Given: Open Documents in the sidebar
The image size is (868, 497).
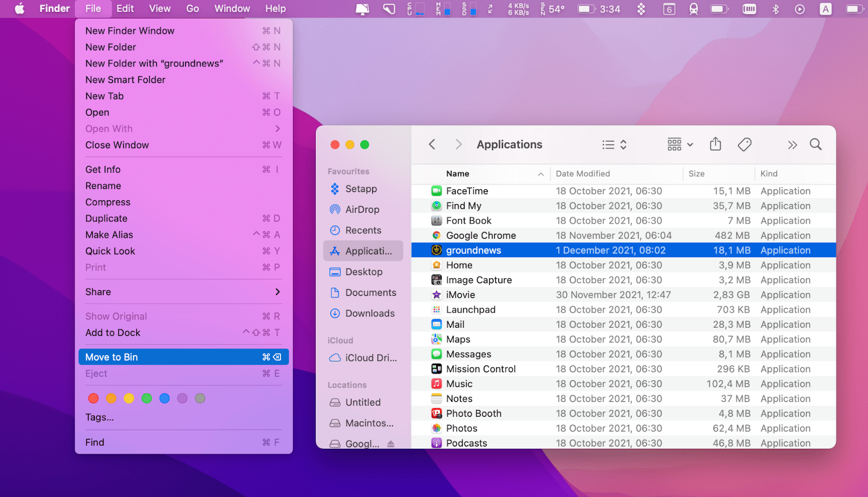Looking at the screenshot, I should click(x=363, y=292).
